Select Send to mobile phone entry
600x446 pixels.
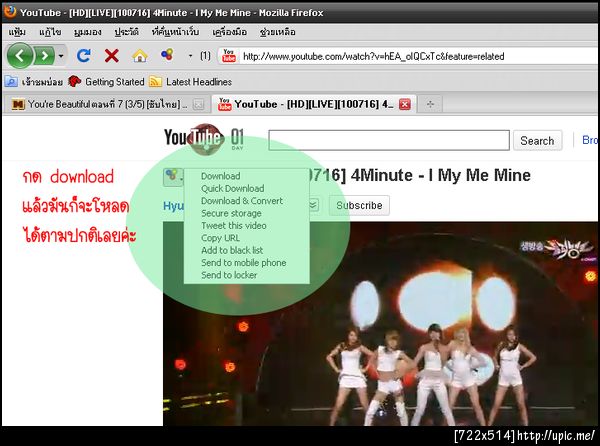tap(243, 262)
